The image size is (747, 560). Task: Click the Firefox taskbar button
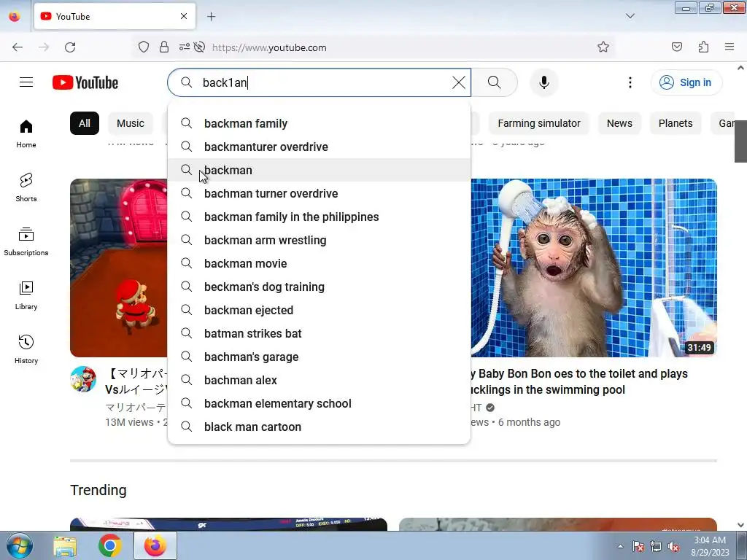tap(155, 545)
